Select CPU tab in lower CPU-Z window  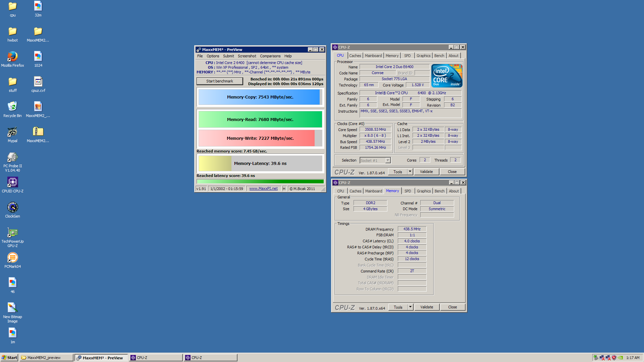click(x=340, y=191)
